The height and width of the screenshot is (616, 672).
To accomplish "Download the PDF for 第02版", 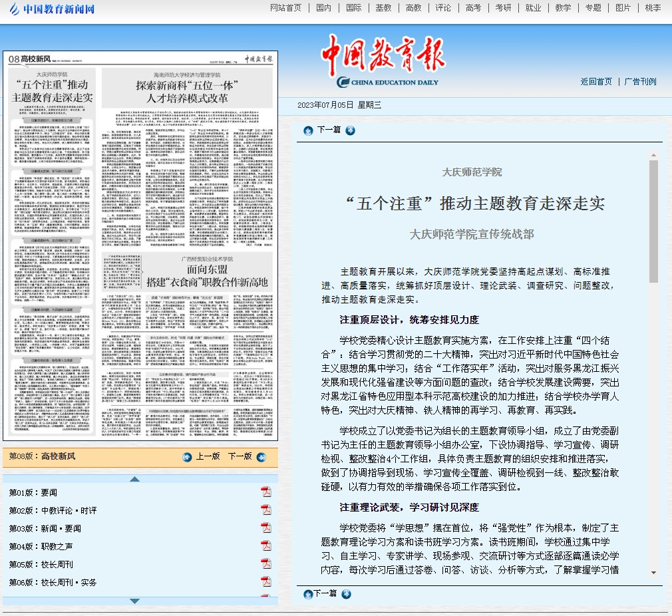I will pos(266,510).
